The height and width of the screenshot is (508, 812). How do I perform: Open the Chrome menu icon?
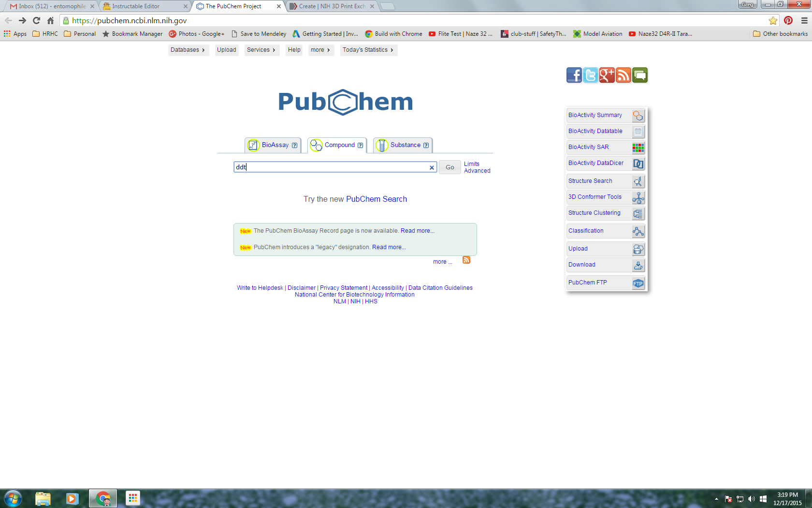(x=804, y=20)
